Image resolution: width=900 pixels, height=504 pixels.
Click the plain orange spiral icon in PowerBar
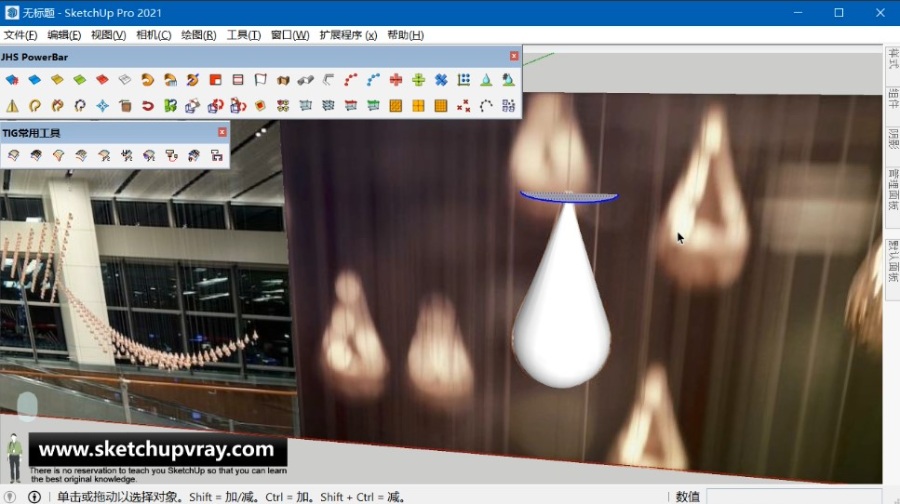pos(148,80)
